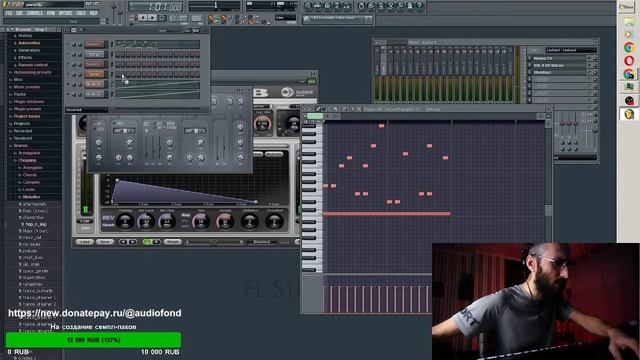Image resolution: width=640 pixels, height=360 pixels.
Task: Click the Show browser shortcut icon
Action: point(337,6)
